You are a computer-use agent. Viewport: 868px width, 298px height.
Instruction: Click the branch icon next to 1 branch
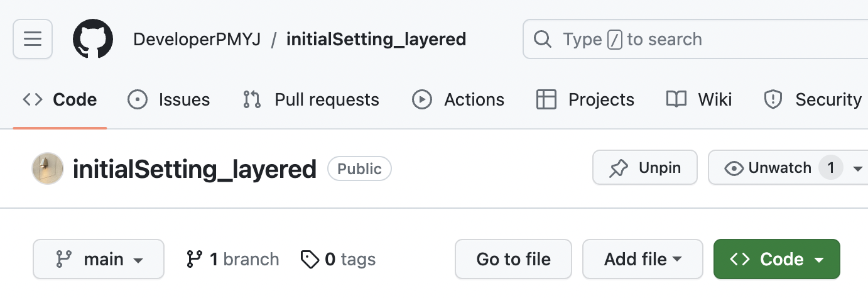click(x=195, y=259)
